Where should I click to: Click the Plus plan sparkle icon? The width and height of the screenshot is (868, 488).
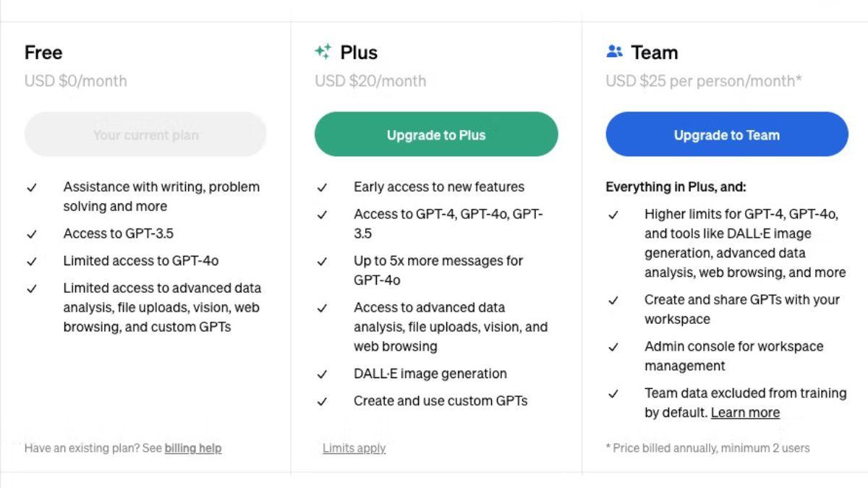(x=323, y=51)
